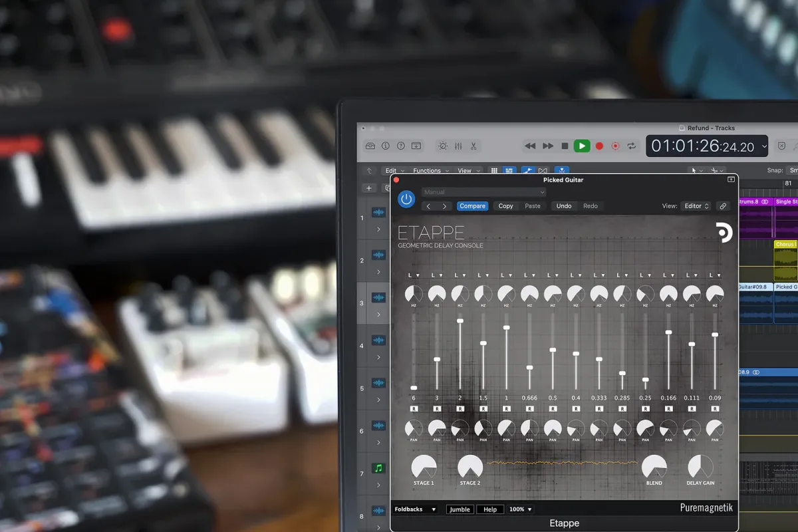Open the L dropdown above the 6 channel
This screenshot has width=798, height=532.
(x=414, y=275)
